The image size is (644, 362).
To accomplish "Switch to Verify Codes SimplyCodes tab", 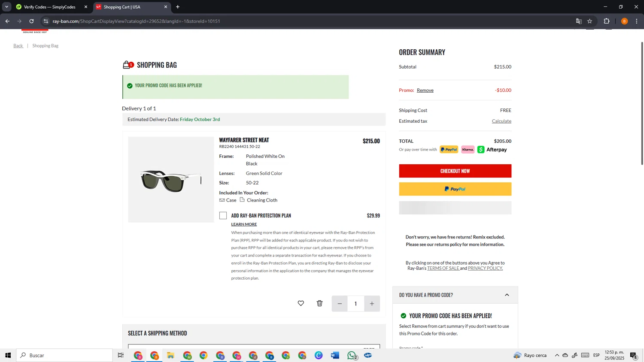I will (49, 7).
